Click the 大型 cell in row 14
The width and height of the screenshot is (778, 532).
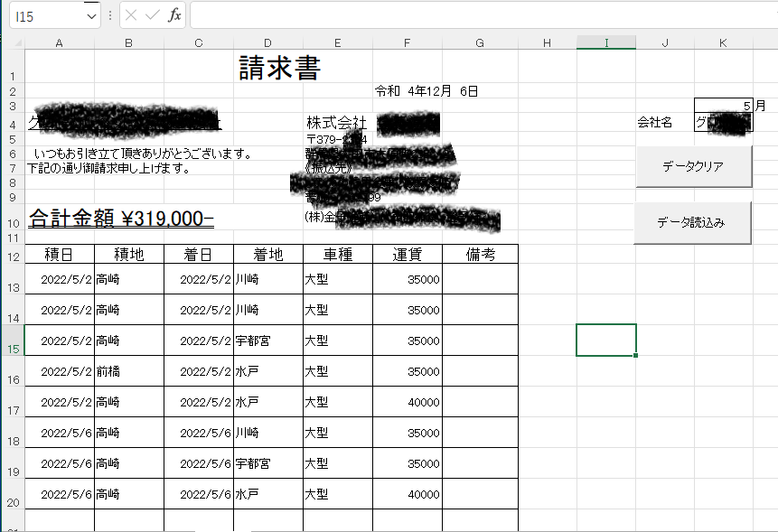[x=338, y=310]
